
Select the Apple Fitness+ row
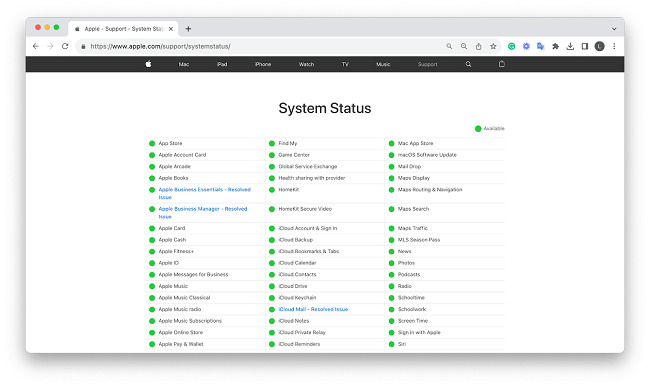tap(205, 252)
